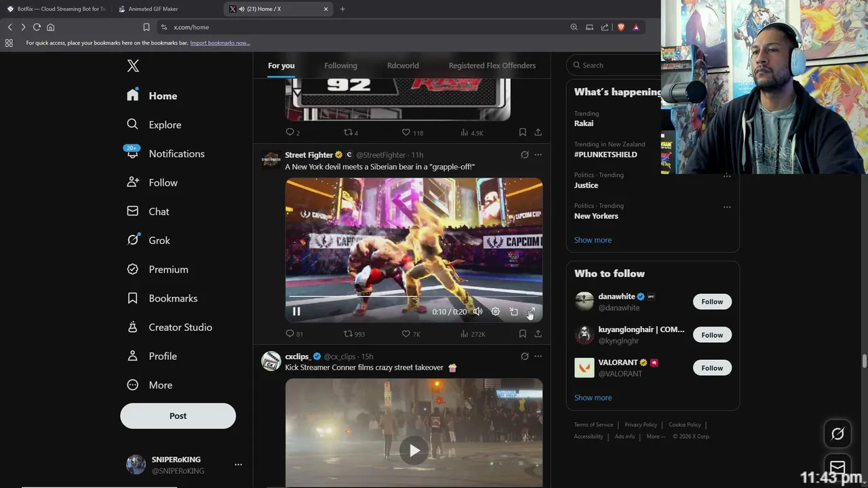Repost the top post with 4 reposts

(x=351, y=133)
